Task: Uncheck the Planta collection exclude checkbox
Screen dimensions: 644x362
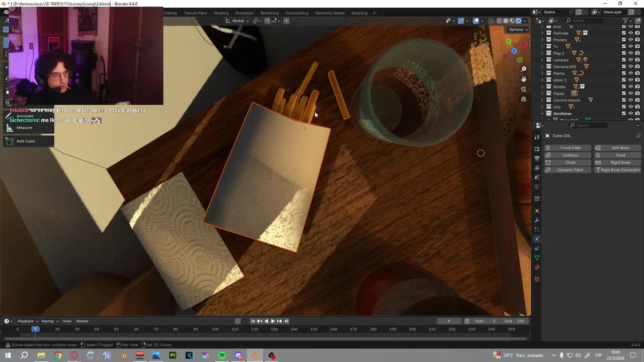Action: [624, 73]
